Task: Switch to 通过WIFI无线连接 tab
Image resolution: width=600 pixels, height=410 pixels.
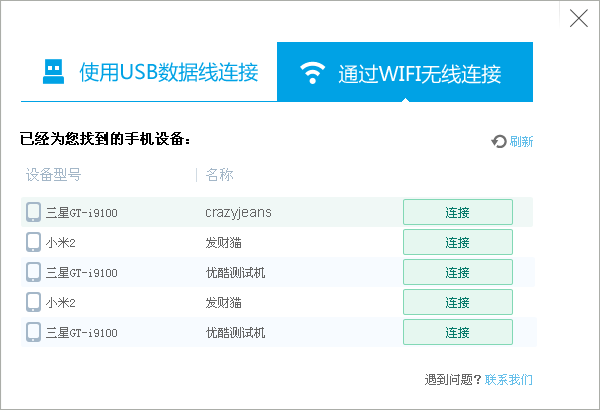Action: coord(405,72)
